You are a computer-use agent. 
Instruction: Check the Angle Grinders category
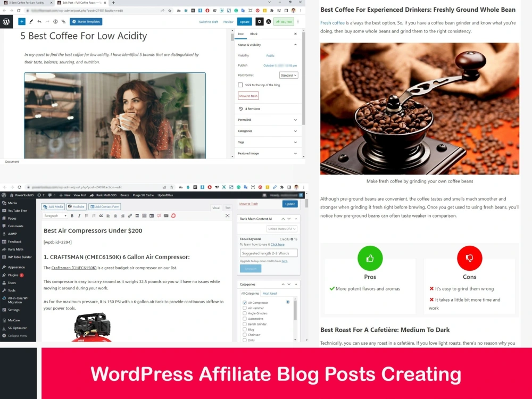tap(245, 313)
